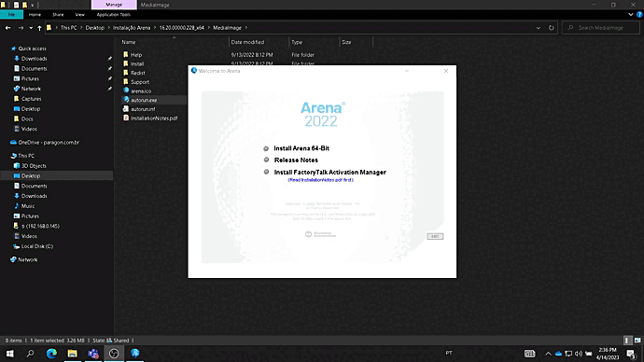Select the autorun.inf file icon
Viewport: 644px width, 362px height.
pos(126,109)
